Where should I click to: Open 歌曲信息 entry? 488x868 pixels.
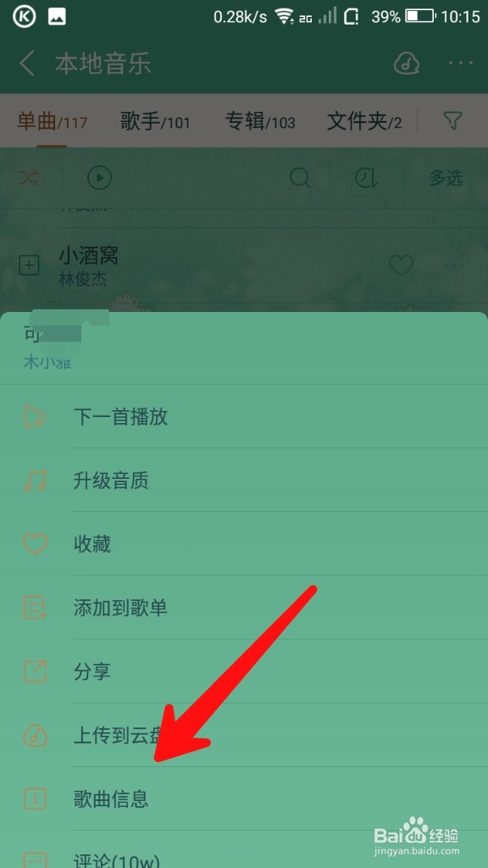[244, 798]
